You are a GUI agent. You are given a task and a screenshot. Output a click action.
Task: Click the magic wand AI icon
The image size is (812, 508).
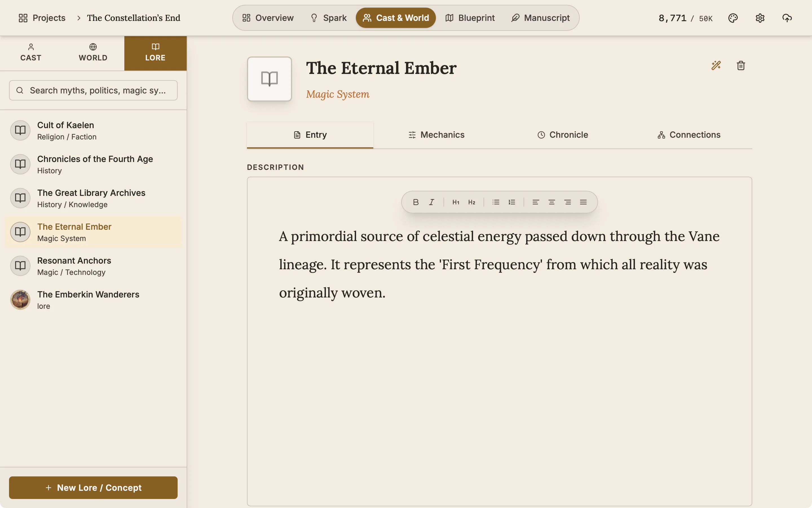point(716,65)
